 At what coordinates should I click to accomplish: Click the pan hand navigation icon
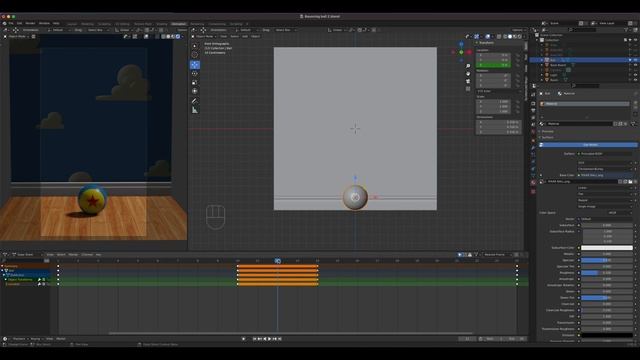coord(468,74)
